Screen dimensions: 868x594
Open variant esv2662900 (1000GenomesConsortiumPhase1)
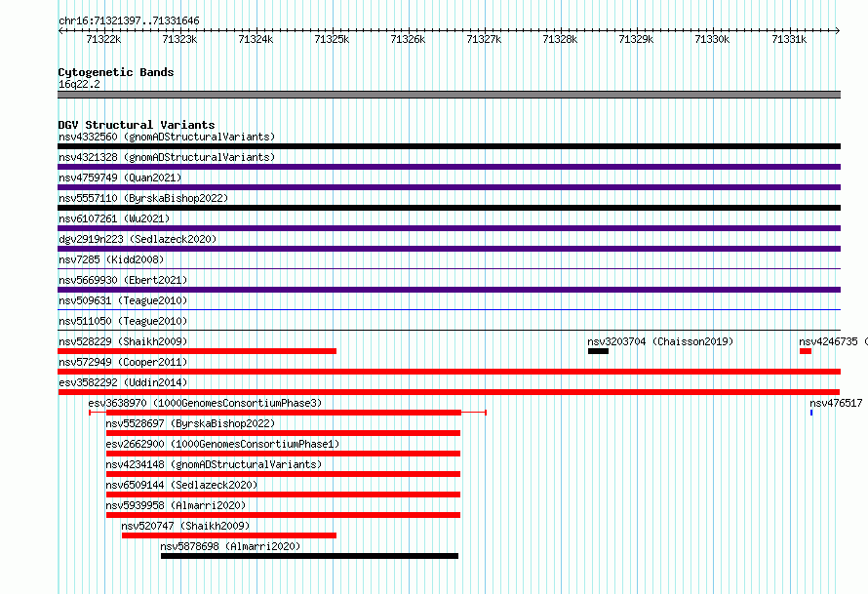[x=222, y=444]
